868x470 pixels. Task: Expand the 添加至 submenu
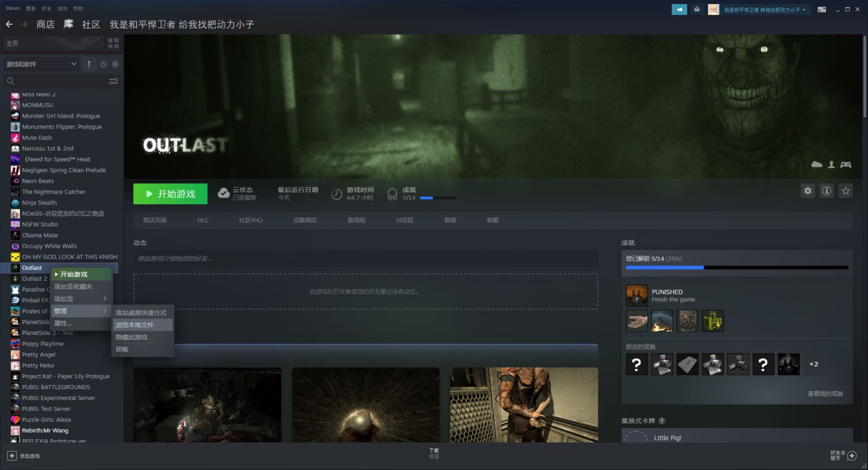81,299
